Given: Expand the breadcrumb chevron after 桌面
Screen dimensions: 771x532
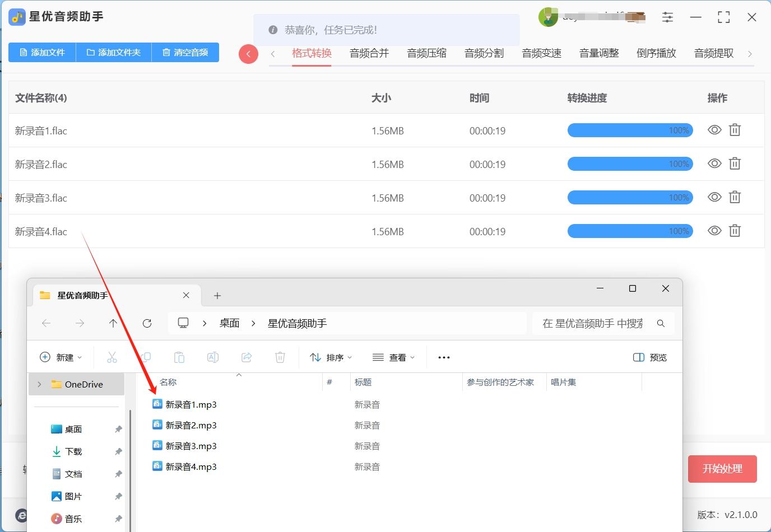Looking at the screenshot, I should 253,323.
